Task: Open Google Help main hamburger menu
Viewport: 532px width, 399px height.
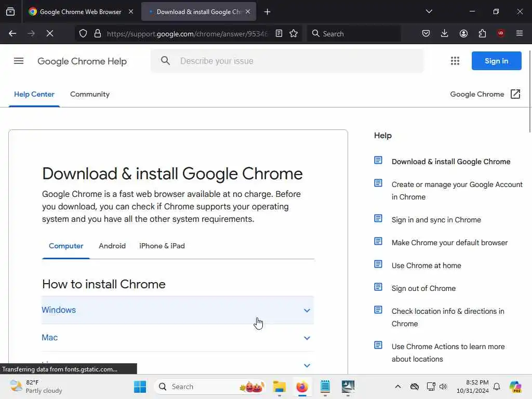Action: (x=19, y=61)
